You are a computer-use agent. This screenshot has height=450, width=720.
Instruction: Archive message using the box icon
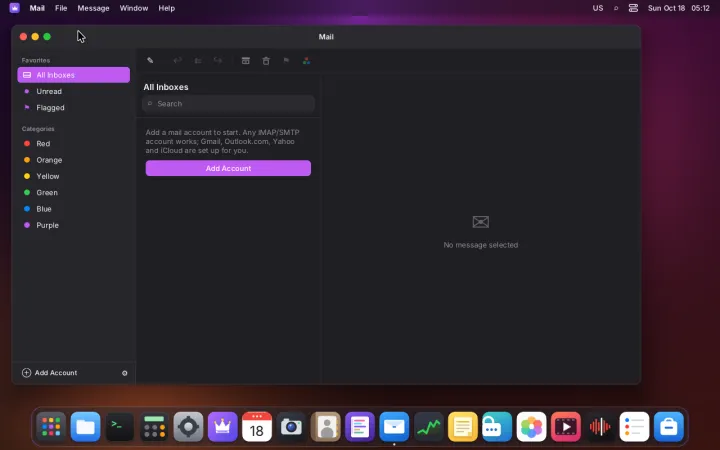246,61
